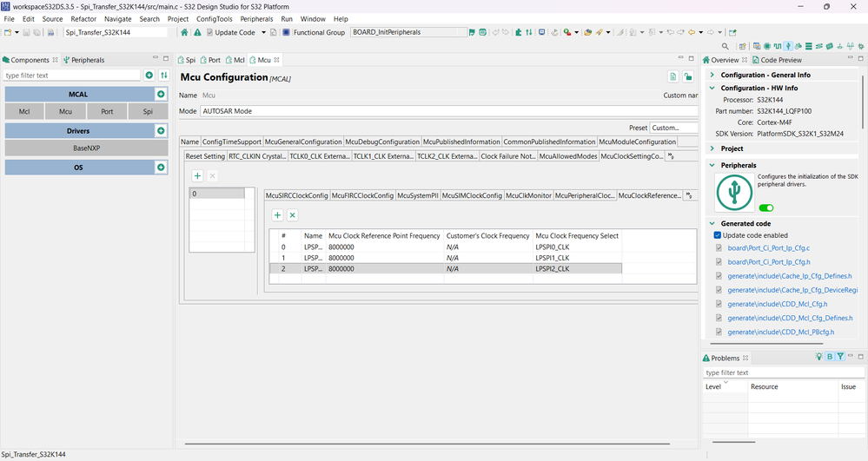
Task: Click the green home icon in toolbar
Action: click(184, 32)
